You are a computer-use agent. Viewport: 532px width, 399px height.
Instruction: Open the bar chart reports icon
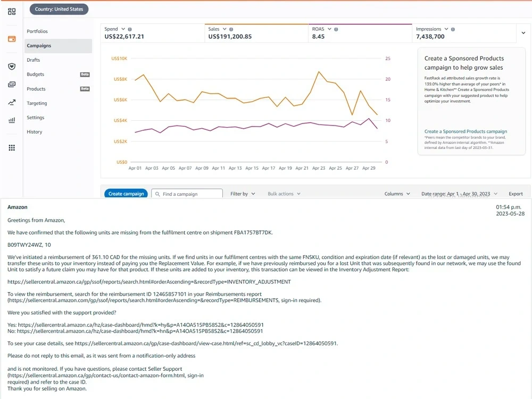point(12,120)
